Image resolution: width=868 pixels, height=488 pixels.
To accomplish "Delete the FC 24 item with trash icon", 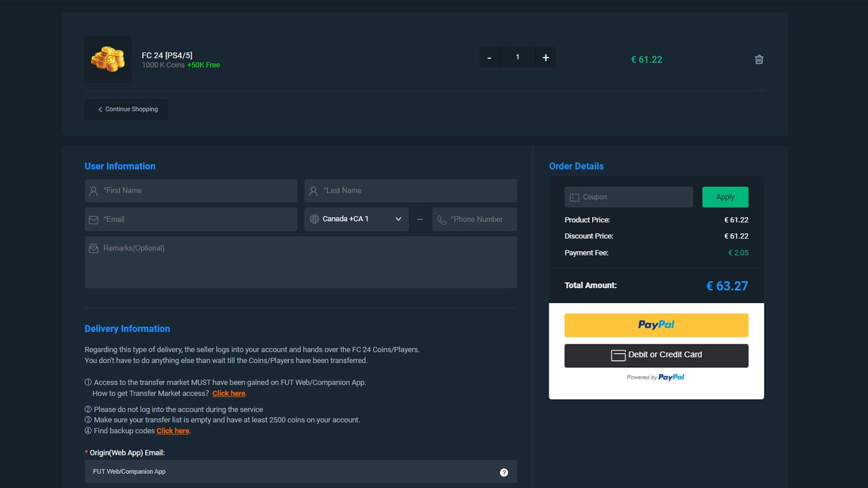I will 759,60.
